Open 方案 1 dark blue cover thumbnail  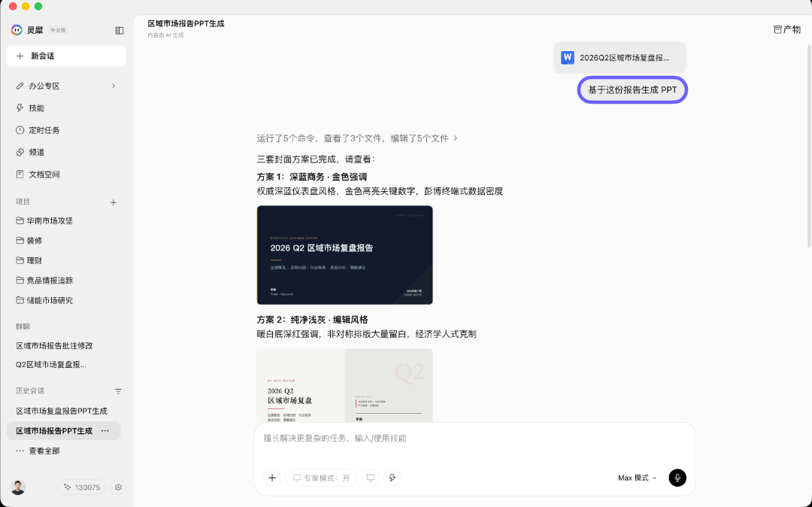click(x=345, y=255)
